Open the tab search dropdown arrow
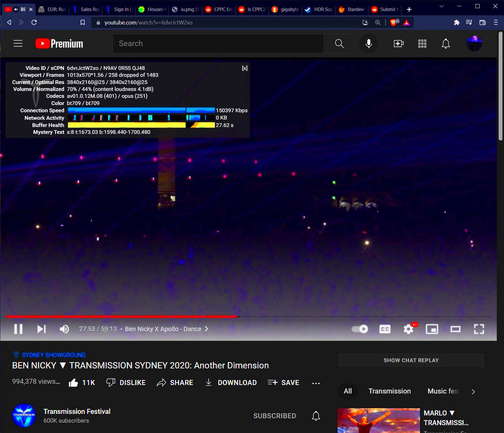This screenshot has width=504, height=433. pyautogui.click(x=441, y=6)
